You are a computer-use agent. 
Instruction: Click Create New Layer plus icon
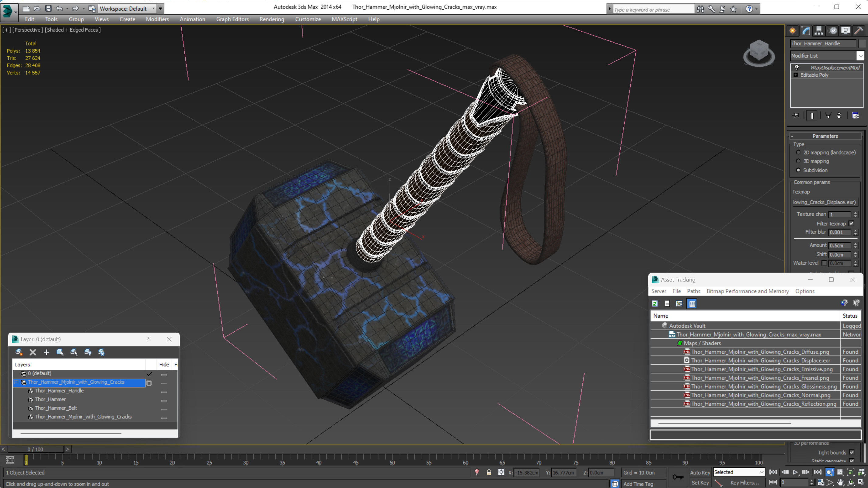[46, 352]
